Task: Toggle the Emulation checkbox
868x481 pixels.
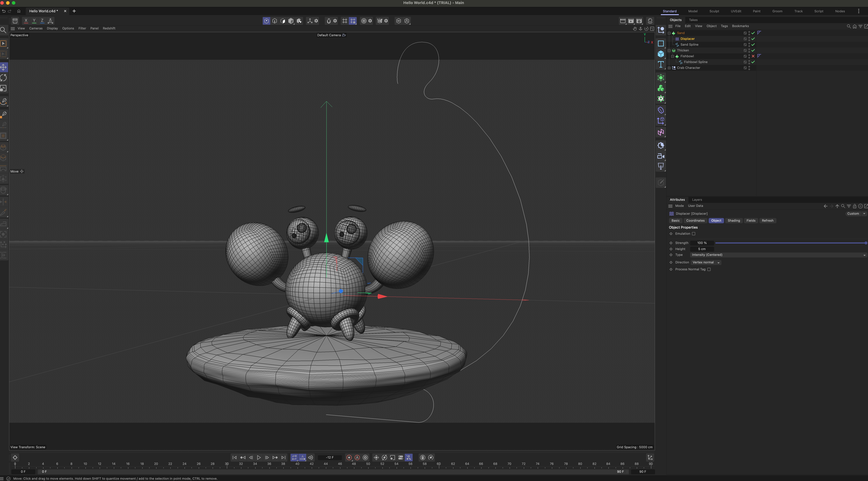Action: (693, 234)
